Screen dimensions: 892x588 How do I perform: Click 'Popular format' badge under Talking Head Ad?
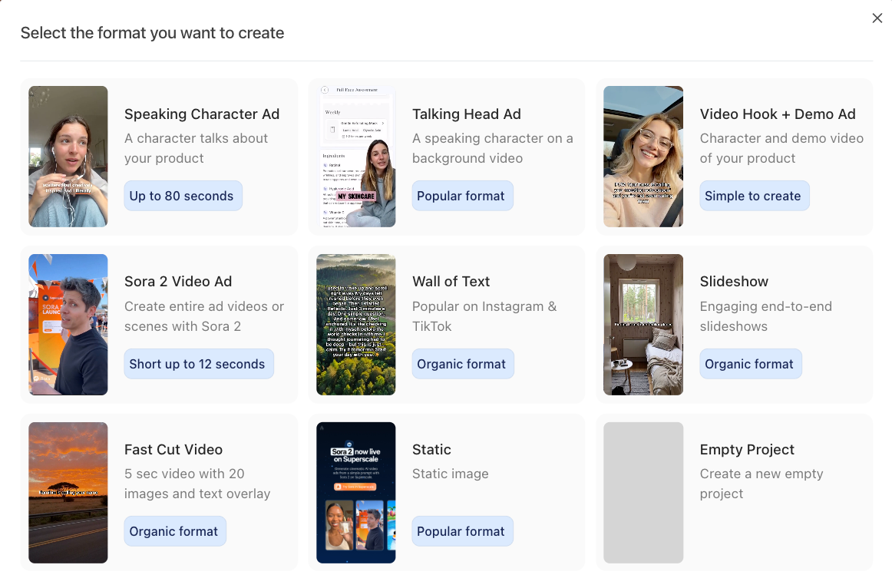coord(461,196)
